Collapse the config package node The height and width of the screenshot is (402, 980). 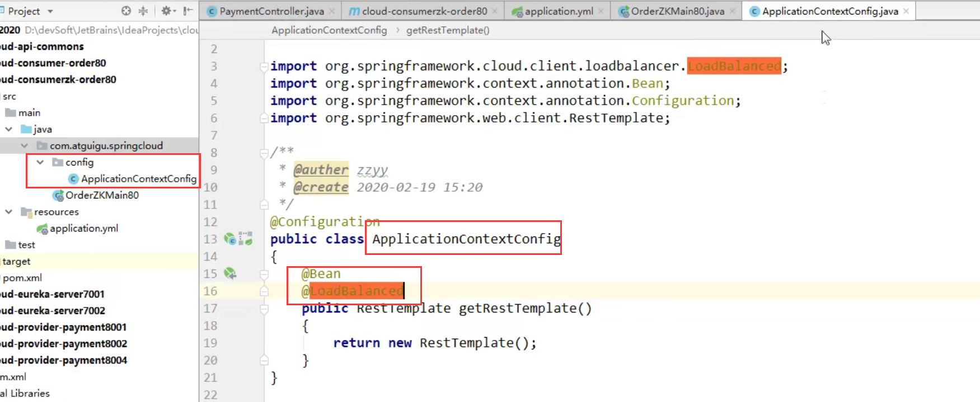pos(40,162)
